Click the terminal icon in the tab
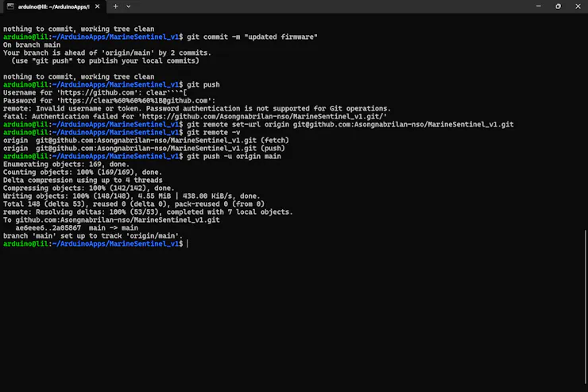The height and width of the screenshot is (392, 588). [x=10, y=6]
